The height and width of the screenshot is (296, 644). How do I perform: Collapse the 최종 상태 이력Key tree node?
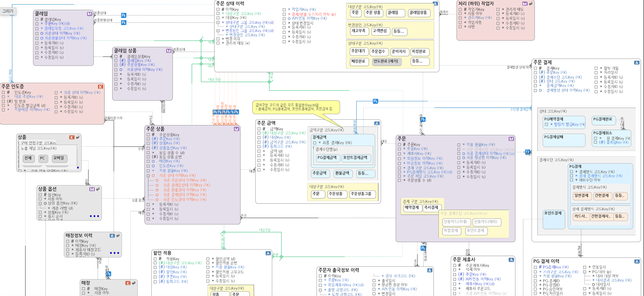(x=148, y=176)
